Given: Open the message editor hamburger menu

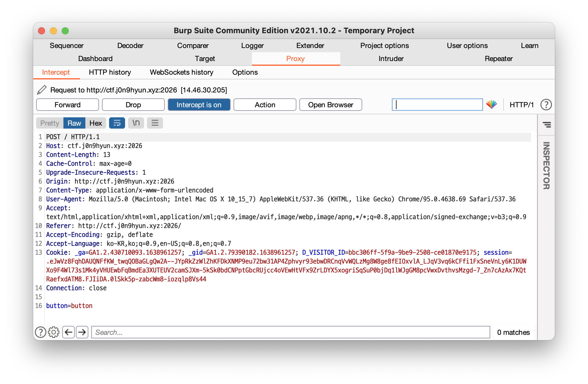Looking at the screenshot, I should tap(155, 123).
